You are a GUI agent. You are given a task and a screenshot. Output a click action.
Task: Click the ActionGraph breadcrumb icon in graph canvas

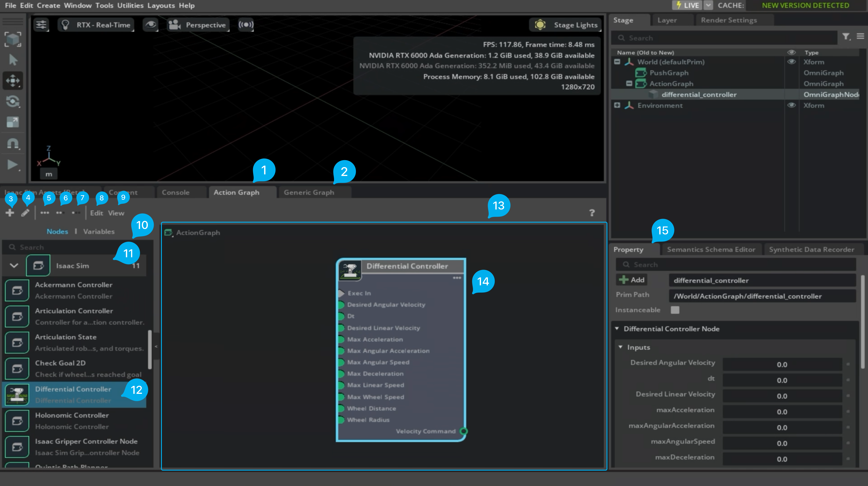point(168,233)
